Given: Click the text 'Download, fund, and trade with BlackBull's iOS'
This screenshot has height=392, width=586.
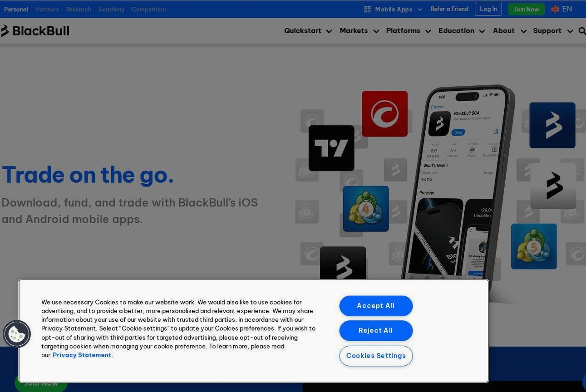Looking at the screenshot, I should (129, 202).
